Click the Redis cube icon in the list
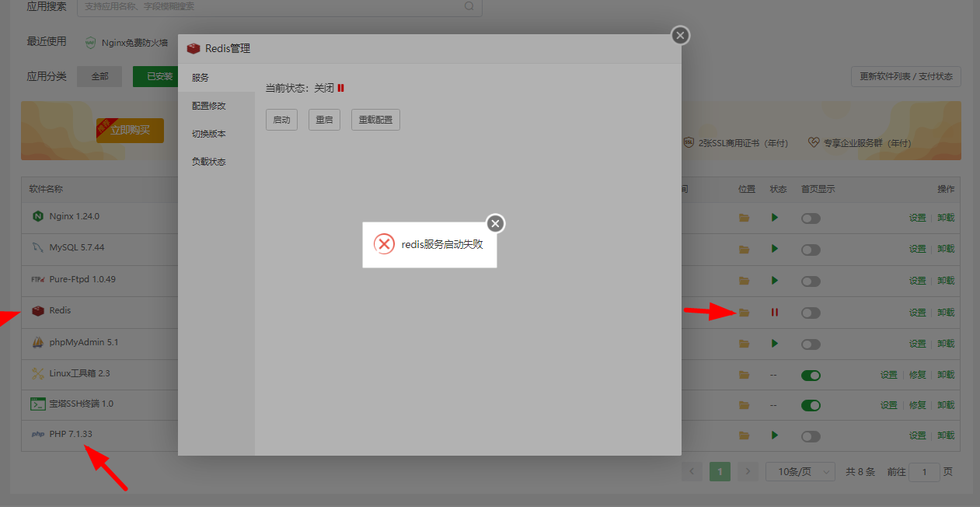 point(37,310)
